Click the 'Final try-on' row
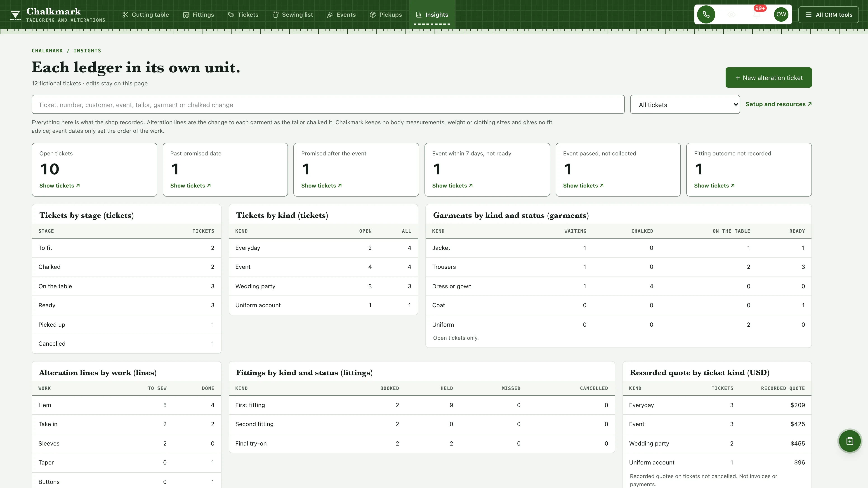The height and width of the screenshot is (488, 868). pyautogui.click(x=422, y=443)
